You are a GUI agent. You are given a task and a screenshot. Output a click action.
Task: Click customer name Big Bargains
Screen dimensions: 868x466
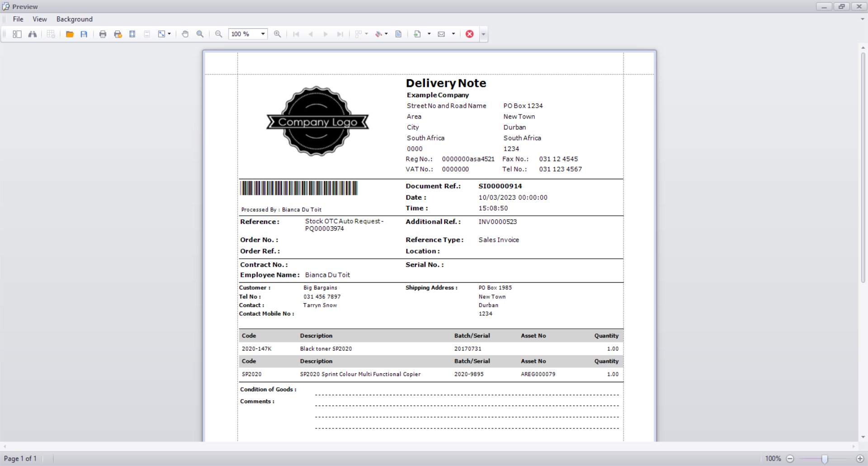coord(321,288)
